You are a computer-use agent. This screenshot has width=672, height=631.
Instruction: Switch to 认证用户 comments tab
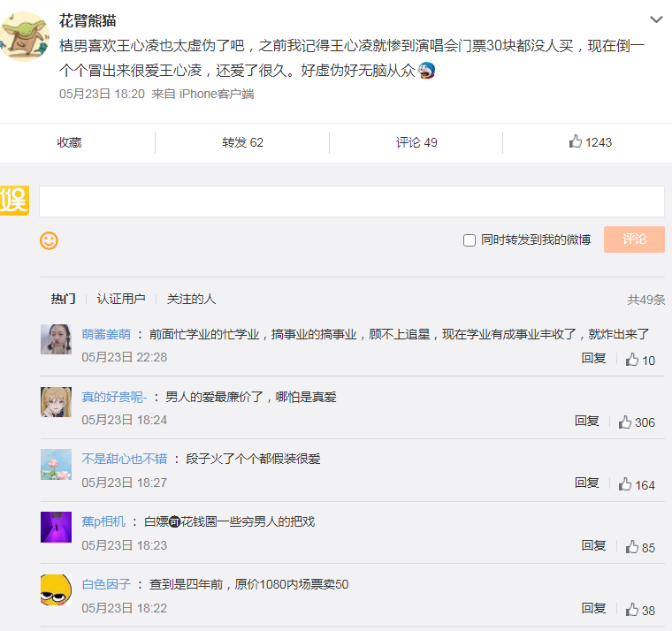121,300
